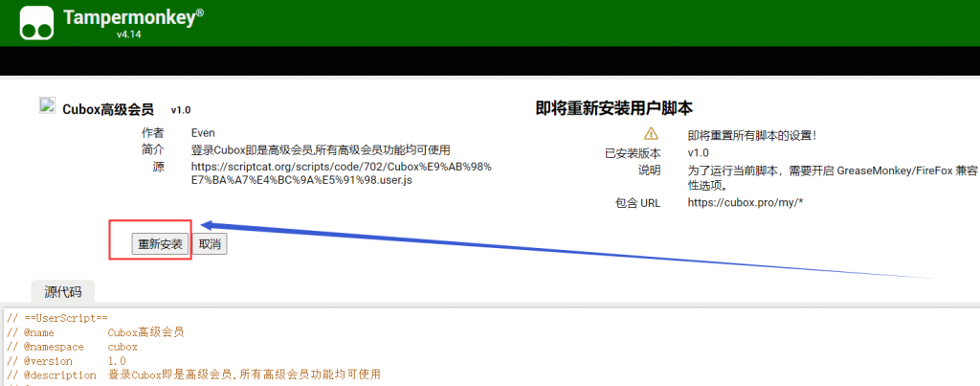Click the 简介 label
This screenshot has height=386, width=980.
(152, 150)
